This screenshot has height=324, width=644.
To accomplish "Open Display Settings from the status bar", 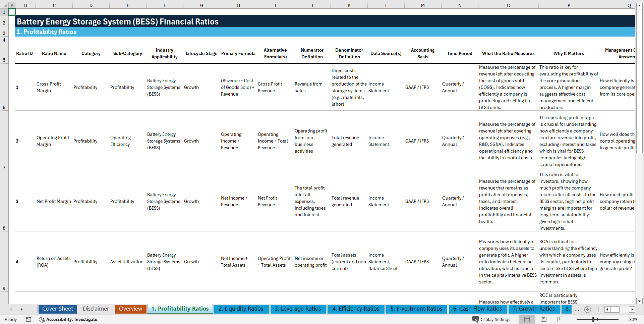I will (x=491, y=319).
